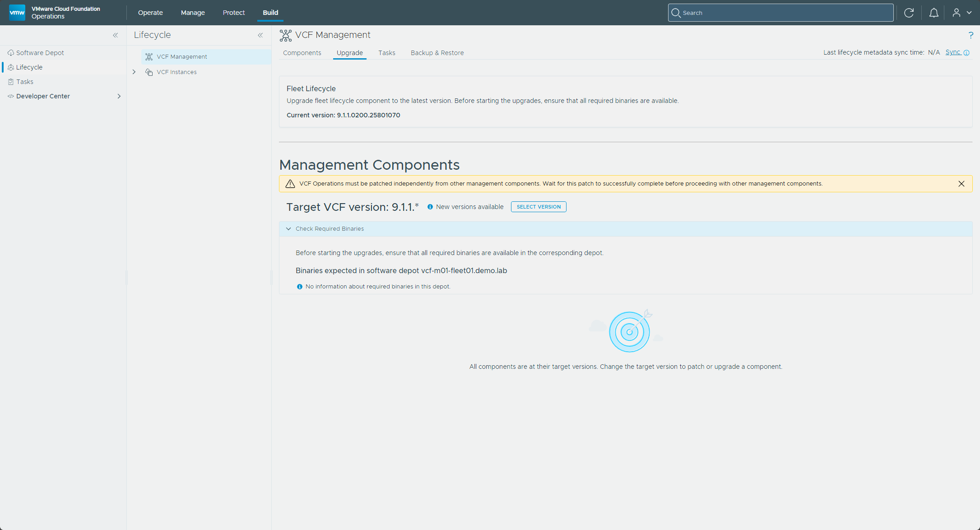Image resolution: width=980 pixels, height=530 pixels.
Task: Click the refresh icon in top bar
Action: (x=909, y=13)
